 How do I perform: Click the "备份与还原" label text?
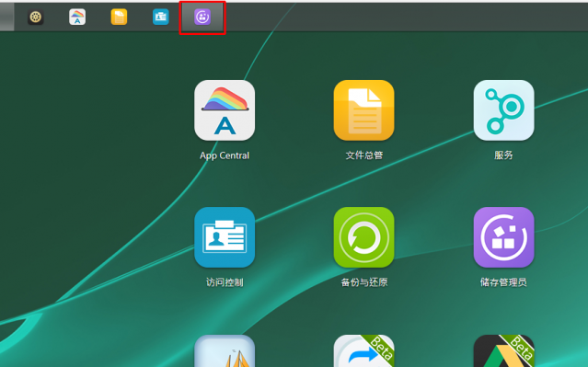[364, 282]
